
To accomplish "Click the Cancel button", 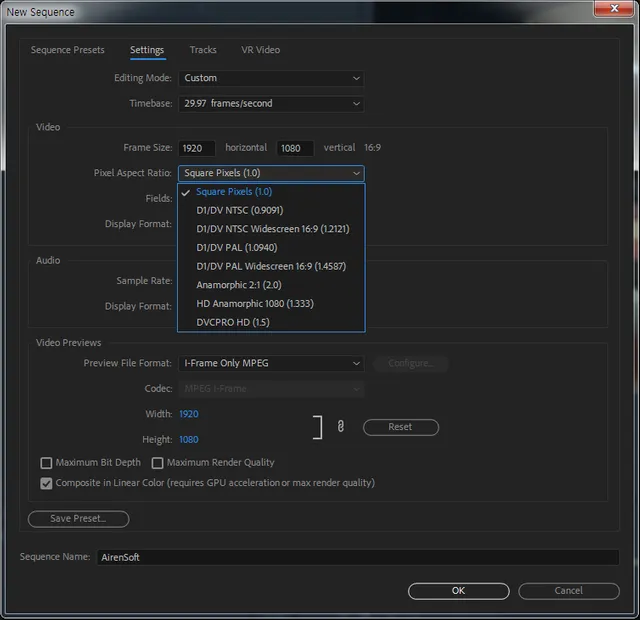I will click(x=569, y=591).
